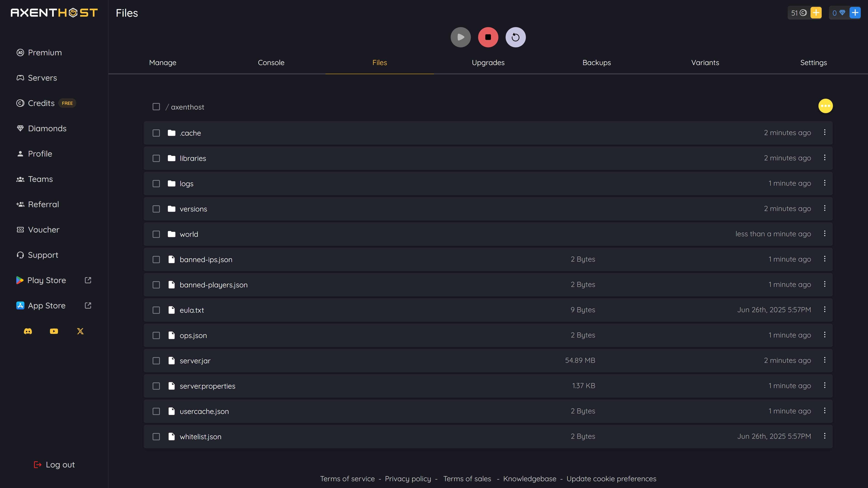Image resolution: width=868 pixels, height=488 pixels.
Task: Open the eula.txt file
Action: pos(192,310)
